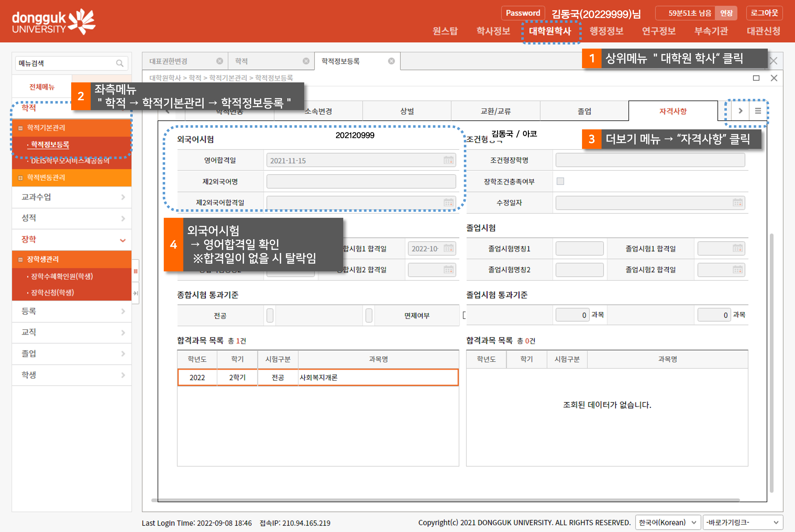
Task: Open the 종합시험2 합격일 calendar picker
Action: point(448,270)
